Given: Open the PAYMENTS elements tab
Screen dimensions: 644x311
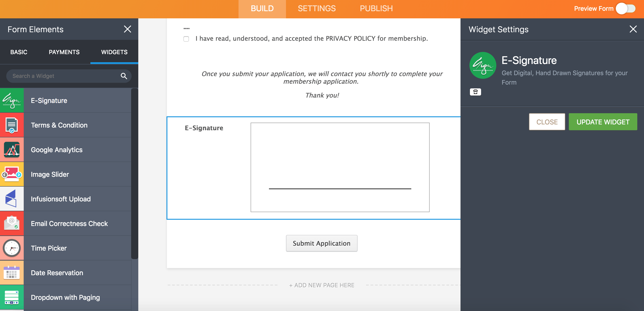Looking at the screenshot, I should pyautogui.click(x=64, y=52).
